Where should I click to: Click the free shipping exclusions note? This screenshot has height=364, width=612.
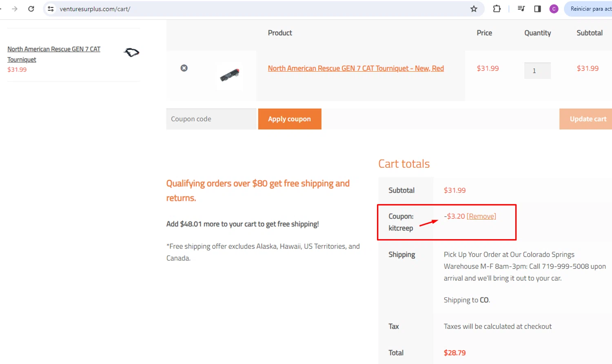pyautogui.click(x=263, y=252)
